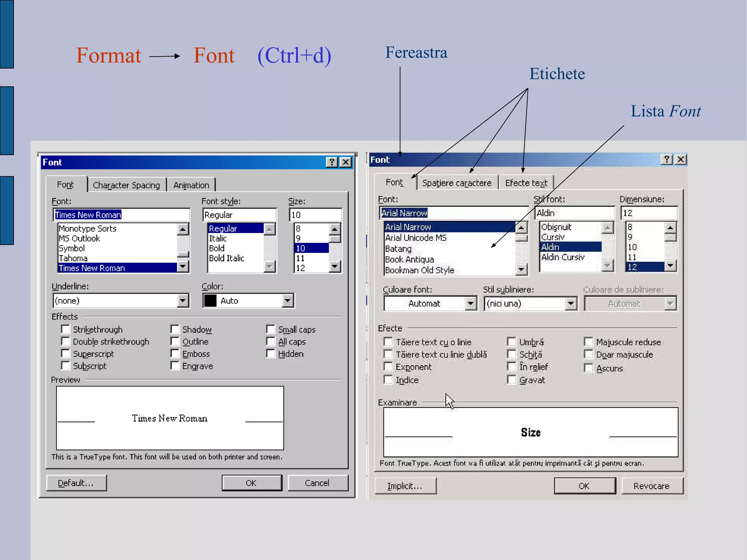Check the Exponent option
The width and height of the screenshot is (747, 560).
coord(388,366)
